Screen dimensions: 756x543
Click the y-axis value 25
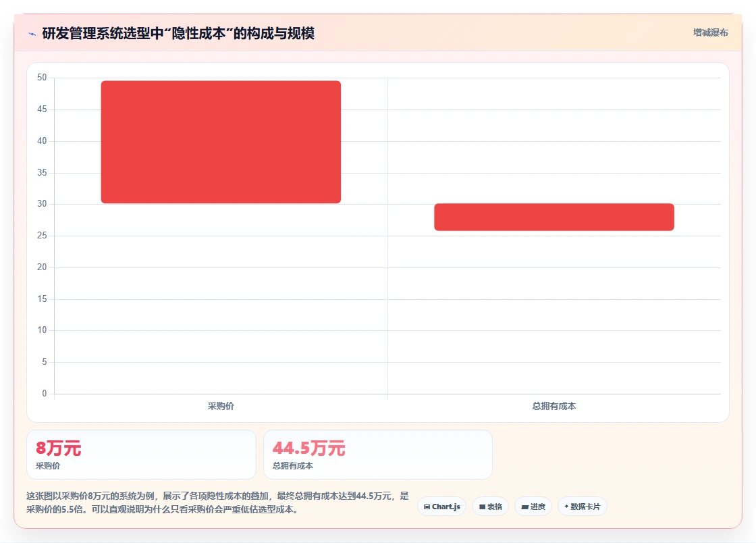point(42,235)
